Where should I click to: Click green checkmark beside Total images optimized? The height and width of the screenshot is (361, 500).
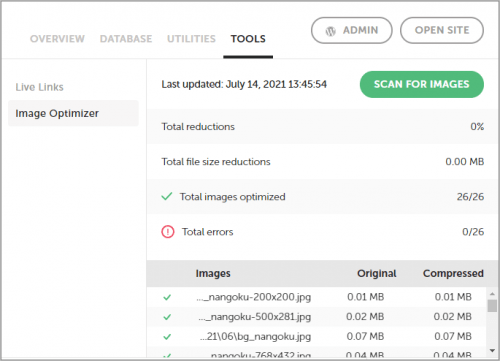(167, 196)
